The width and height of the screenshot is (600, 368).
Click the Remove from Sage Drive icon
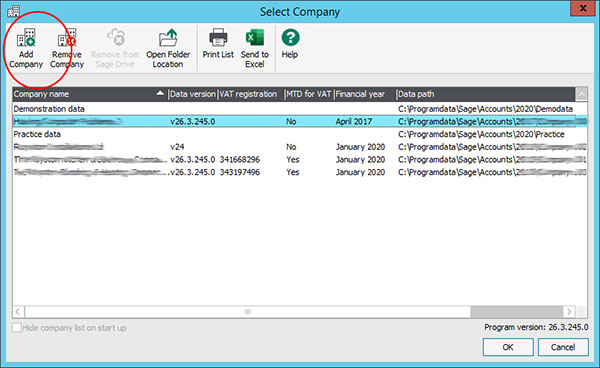coord(115,37)
